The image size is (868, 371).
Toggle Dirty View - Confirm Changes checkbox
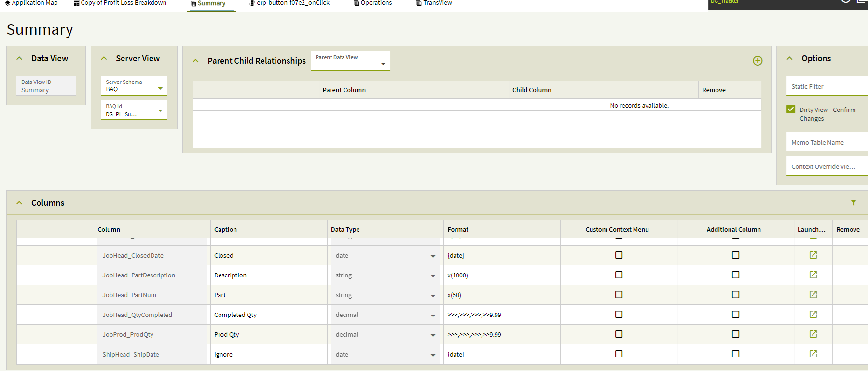[x=791, y=110]
